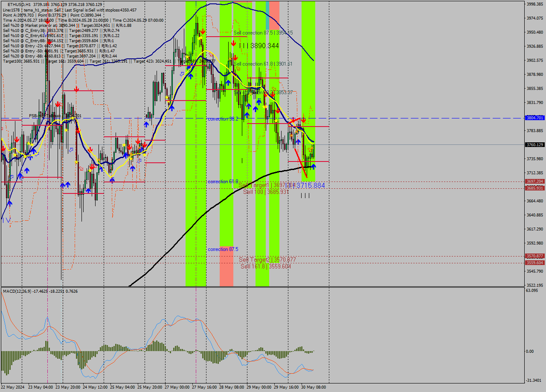Click the red 3697.204 price tag on right axis
This screenshot has width=546, height=392.
pos(534,182)
